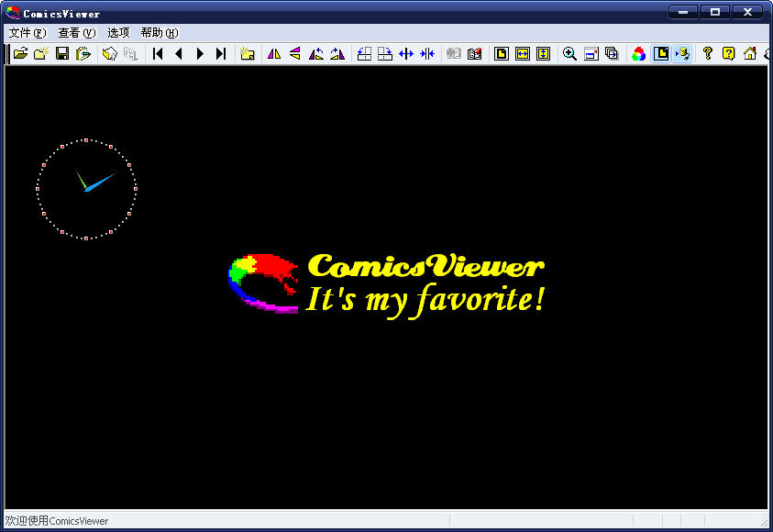This screenshot has height=532, width=773.
Task: Click the open book icon in toolbar
Action: point(109,53)
